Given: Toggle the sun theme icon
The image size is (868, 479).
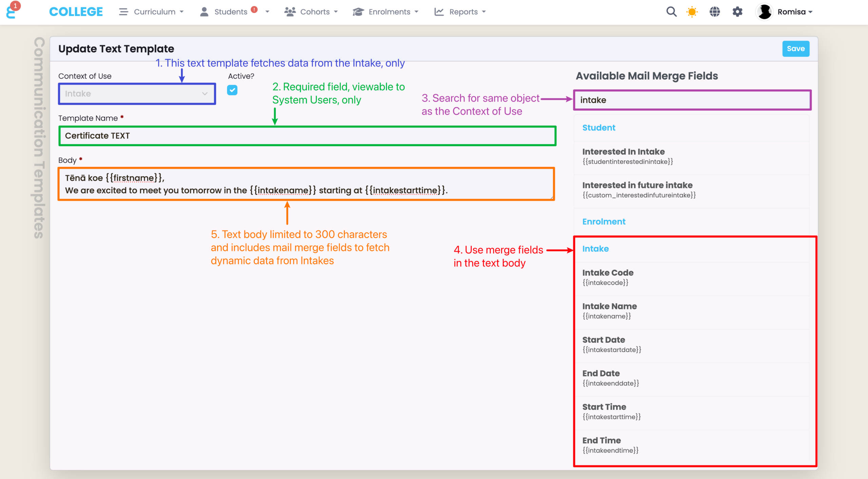Looking at the screenshot, I should [692, 12].
